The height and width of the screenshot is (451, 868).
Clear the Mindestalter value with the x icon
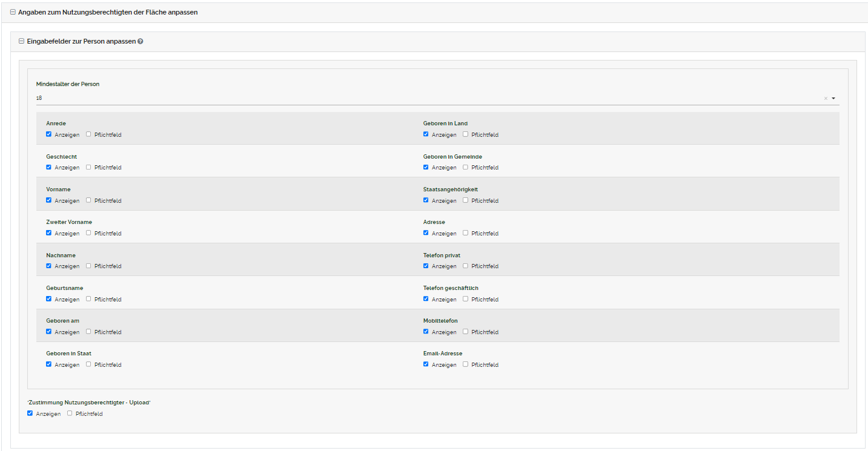(x=825, y=98)
